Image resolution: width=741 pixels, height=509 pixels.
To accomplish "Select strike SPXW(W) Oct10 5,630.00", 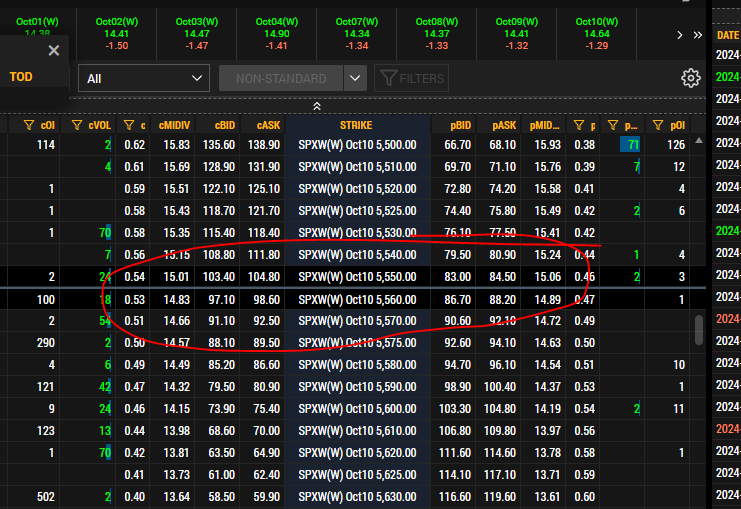I will click(357, 497).
